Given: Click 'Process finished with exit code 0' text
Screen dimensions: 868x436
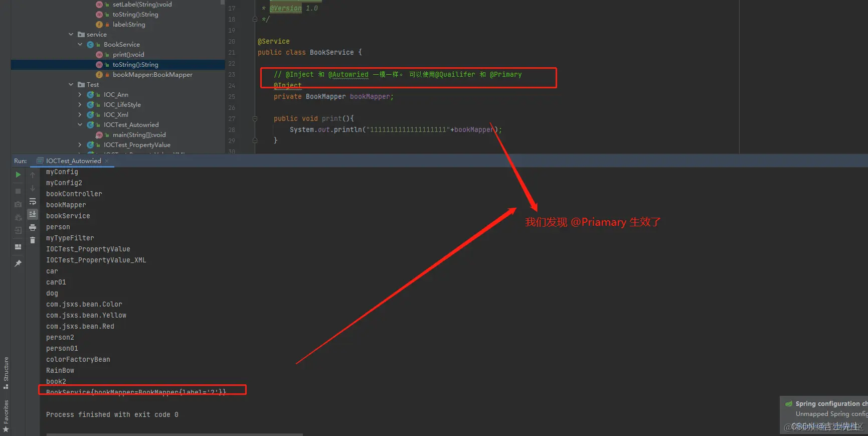Looking at the screenshot, I should pyautogui.click(x=112, y=415).
